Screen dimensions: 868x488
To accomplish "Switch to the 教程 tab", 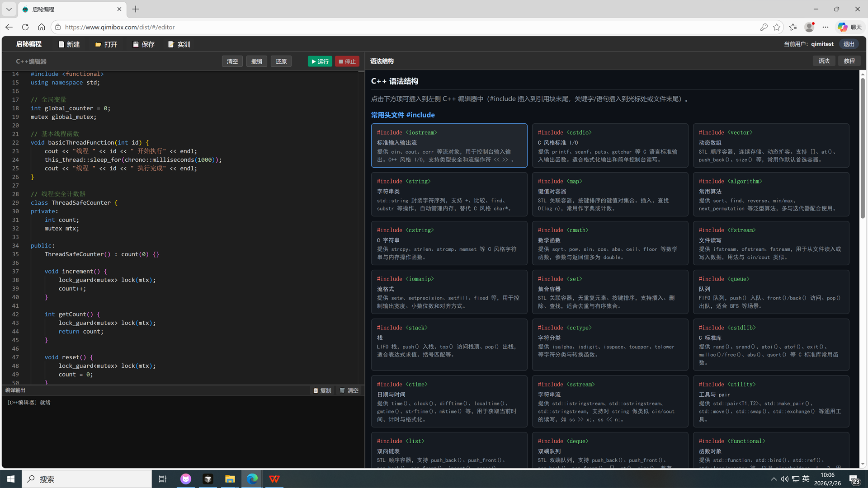I will tap(849, 61).
